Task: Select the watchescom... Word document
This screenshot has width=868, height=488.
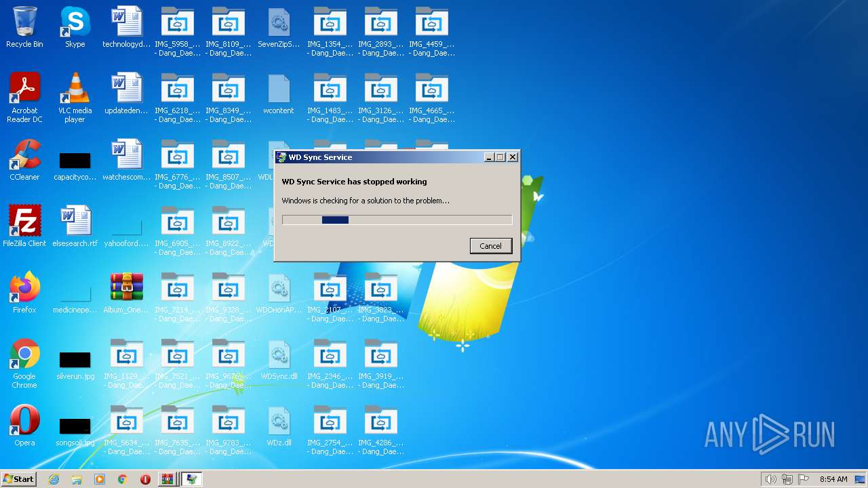Action: pos(126,160)
